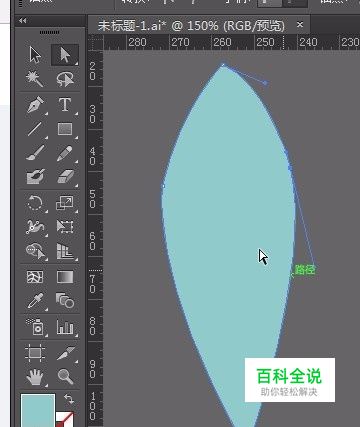Viewport: 360px width, 427px height.
Task: Switch to the 未标题-1.ai document tab
Action: click(x=191, y=26)
